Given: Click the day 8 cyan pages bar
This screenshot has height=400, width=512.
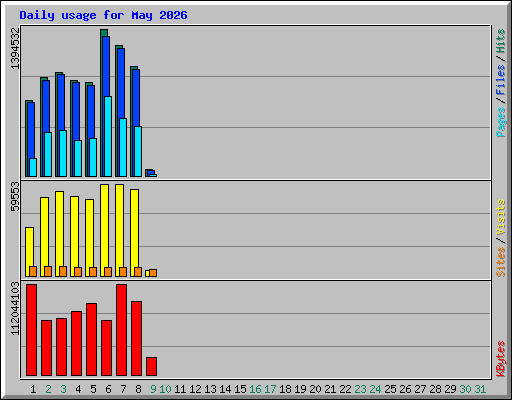Looking at the screenshot, I should click(x=138, y=152).
